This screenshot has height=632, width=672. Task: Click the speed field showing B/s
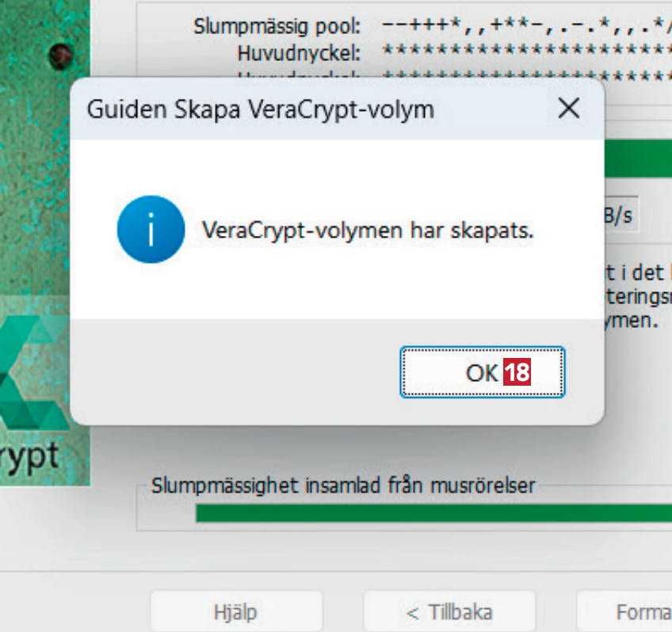pos(621,215)
